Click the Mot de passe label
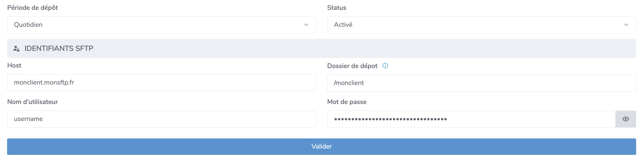The image size is (644, 164). (x=347, y=102)
